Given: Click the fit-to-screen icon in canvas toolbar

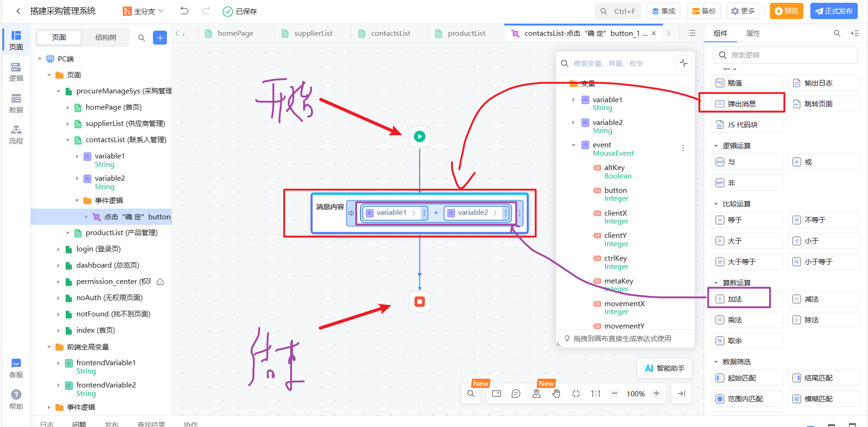Looking at the screenshot, I should click(576, 394).
